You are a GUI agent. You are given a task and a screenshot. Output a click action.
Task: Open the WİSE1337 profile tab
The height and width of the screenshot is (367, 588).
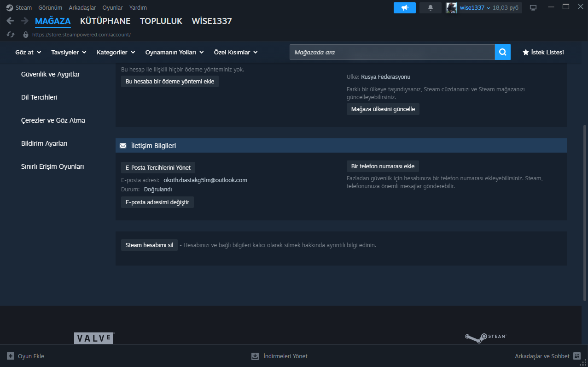tap(212, 21)
